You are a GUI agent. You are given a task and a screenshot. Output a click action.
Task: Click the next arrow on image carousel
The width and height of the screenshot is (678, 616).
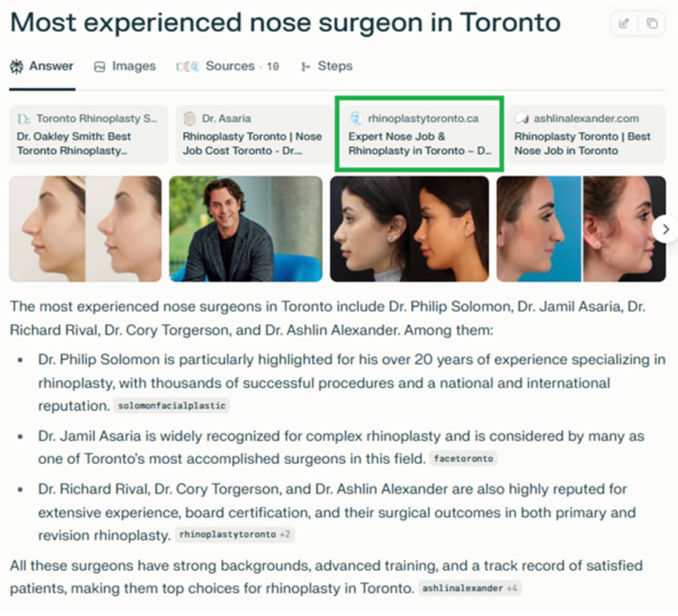665,229
